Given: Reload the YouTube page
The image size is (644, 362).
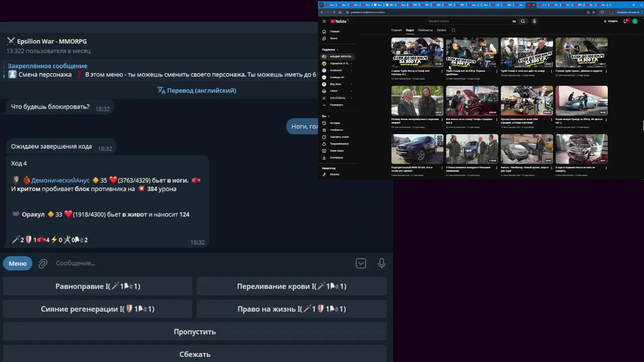Looking at the screenshot, I should pyautogui.click(x=334, y=12).
